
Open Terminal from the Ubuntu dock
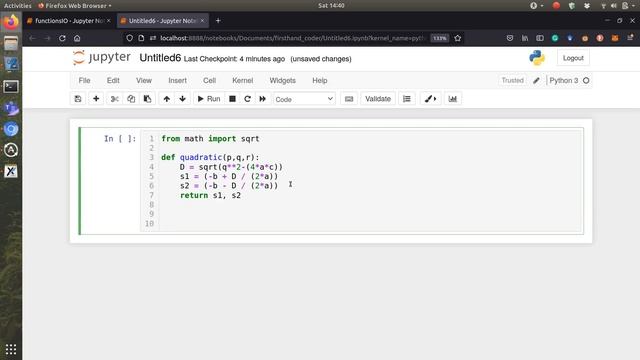coord(11,86)
